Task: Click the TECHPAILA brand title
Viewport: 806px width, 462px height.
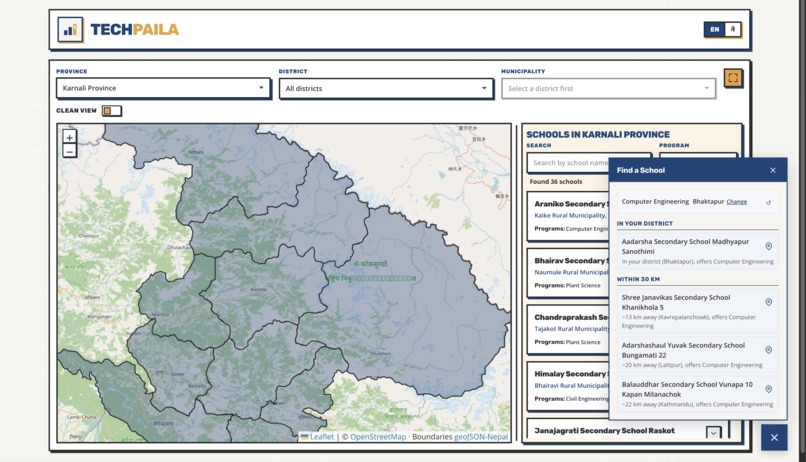Action: pos(135,29)
